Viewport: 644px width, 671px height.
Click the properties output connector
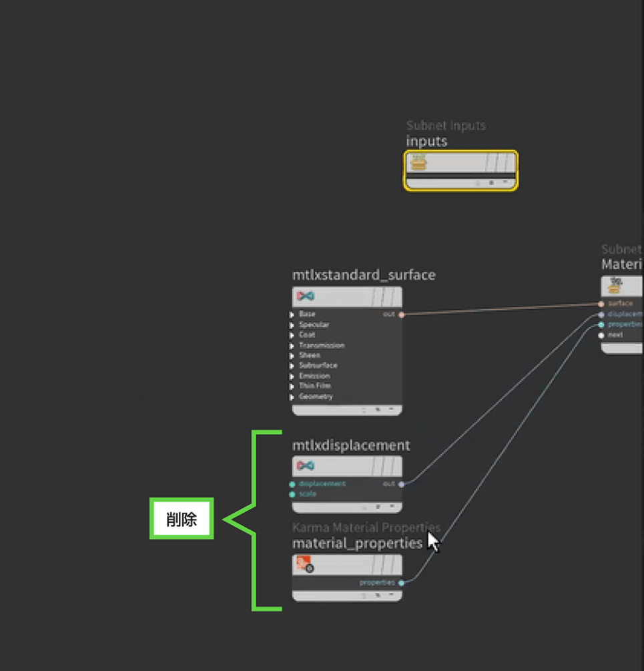point(401,583)
